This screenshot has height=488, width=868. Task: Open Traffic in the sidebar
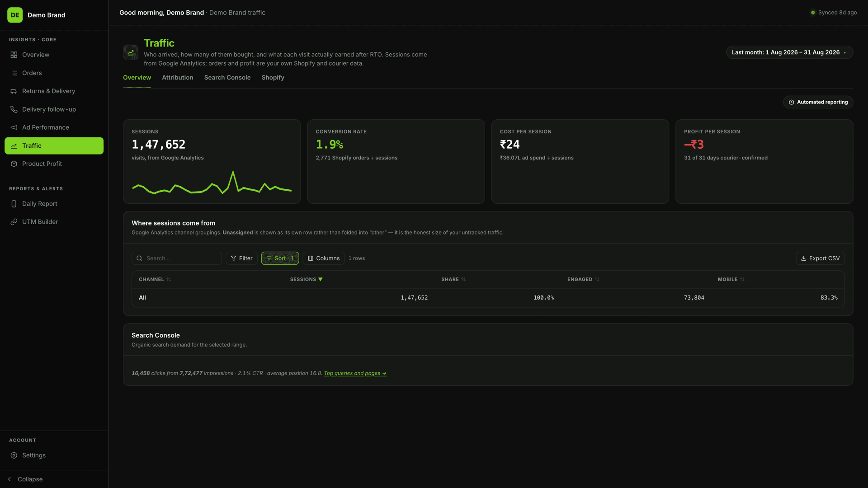54,145
